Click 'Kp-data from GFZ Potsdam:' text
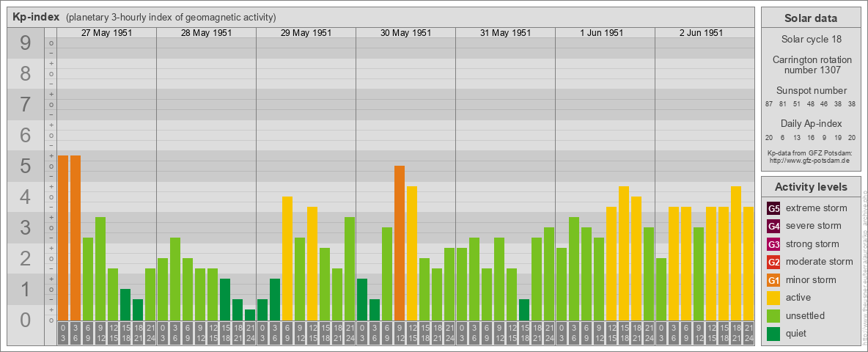Image resolution: width=868 pixels, height=352 pixels. pos(811,153)
